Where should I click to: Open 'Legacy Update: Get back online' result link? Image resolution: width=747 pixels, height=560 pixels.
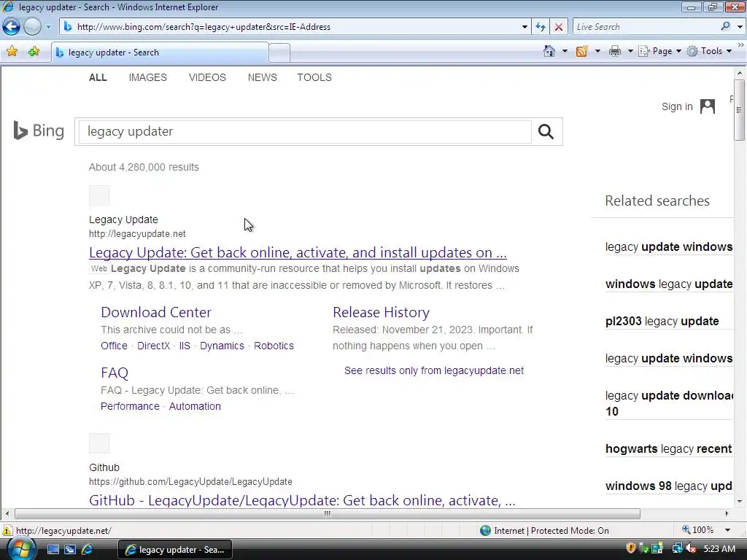click(298, 252)
